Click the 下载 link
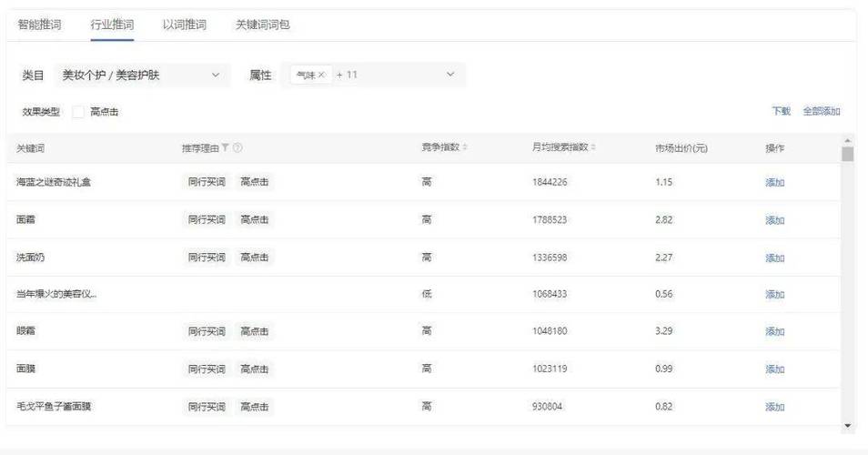 [x=781, y=111]
